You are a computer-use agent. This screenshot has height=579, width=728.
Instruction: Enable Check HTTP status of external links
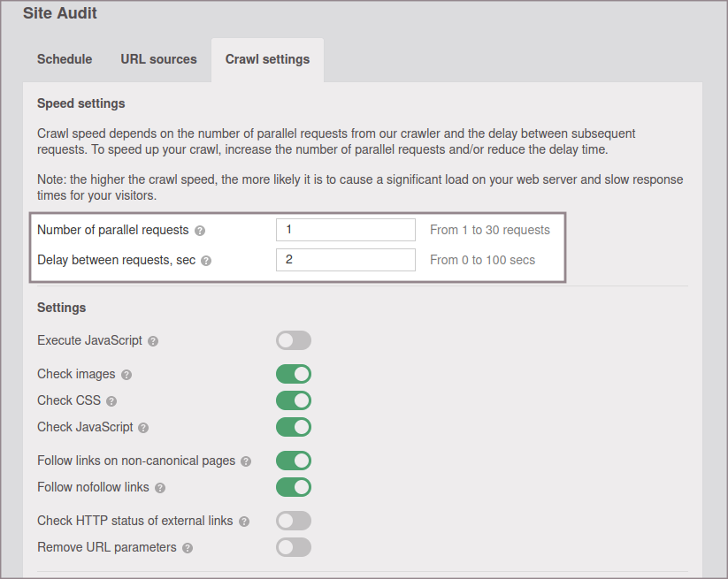(294, 521)
